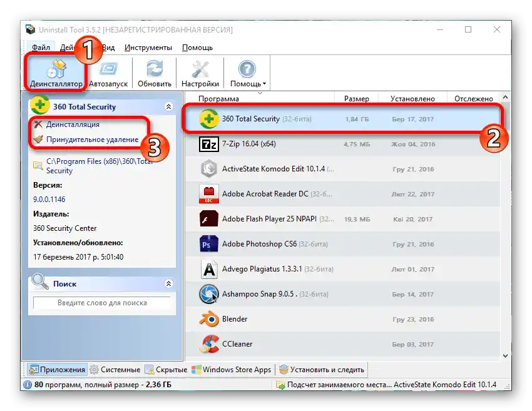Click the folder icon beside install path

click(x=38, y=166)
